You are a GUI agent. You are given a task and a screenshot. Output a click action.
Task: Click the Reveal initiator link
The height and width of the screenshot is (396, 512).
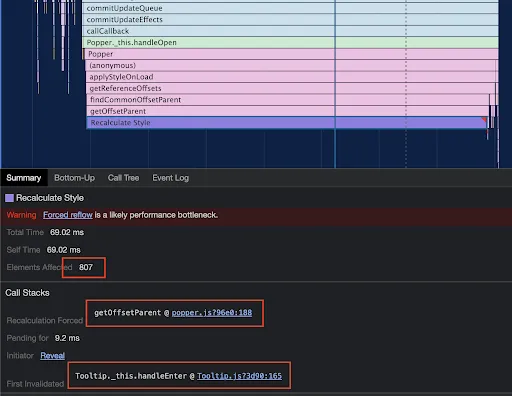tap(53, 356)
